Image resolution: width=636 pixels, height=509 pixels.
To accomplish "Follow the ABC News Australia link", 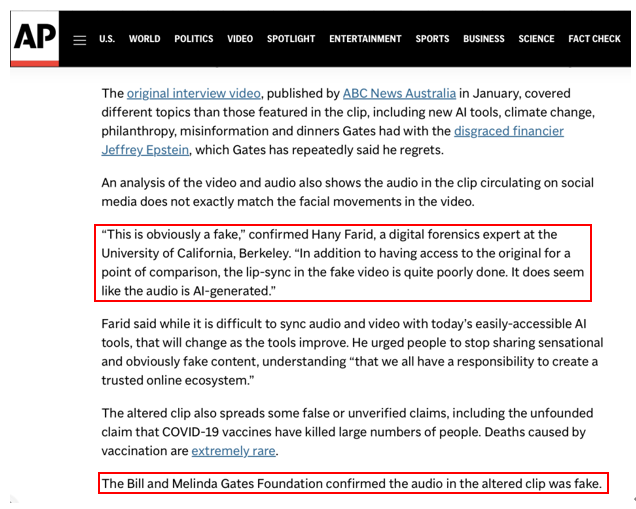I will pyautogui.click(x=399, y=93).
